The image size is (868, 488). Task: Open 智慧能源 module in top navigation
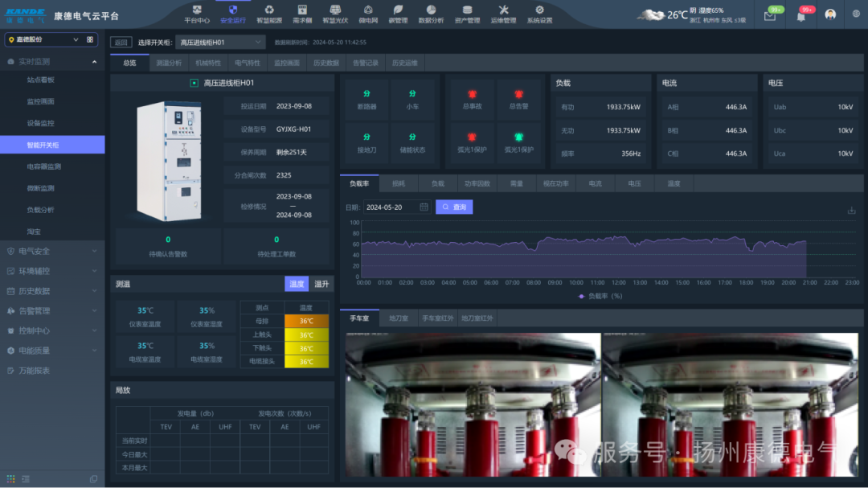269,14
